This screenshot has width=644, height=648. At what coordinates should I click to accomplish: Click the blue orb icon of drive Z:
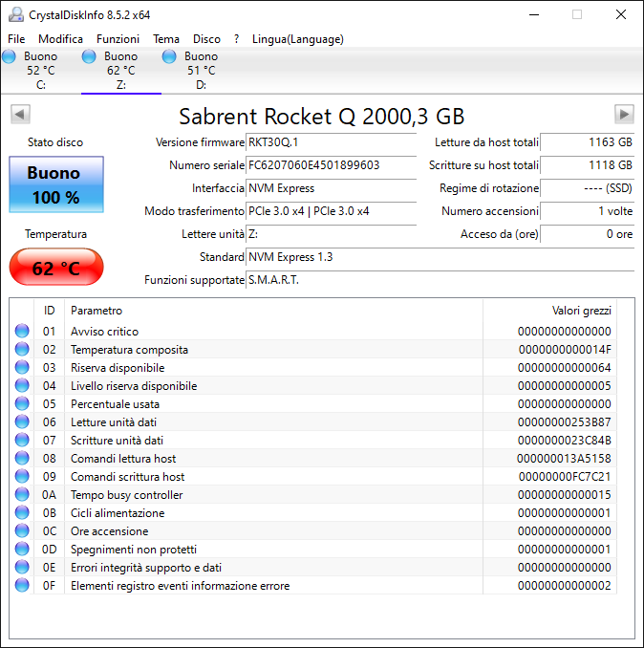tap(89, 56)
